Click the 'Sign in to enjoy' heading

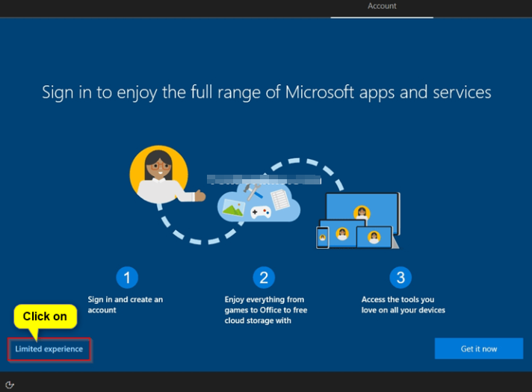(x=266, y=92)
